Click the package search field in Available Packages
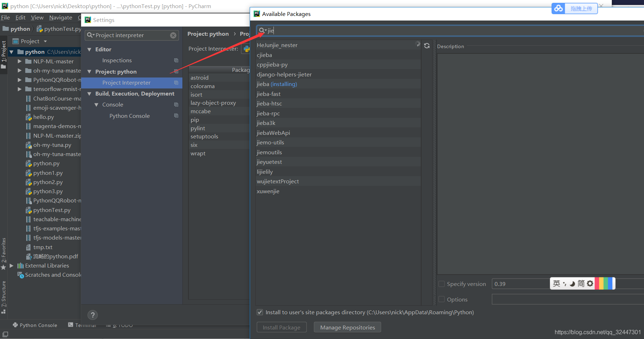 point(450,30)
